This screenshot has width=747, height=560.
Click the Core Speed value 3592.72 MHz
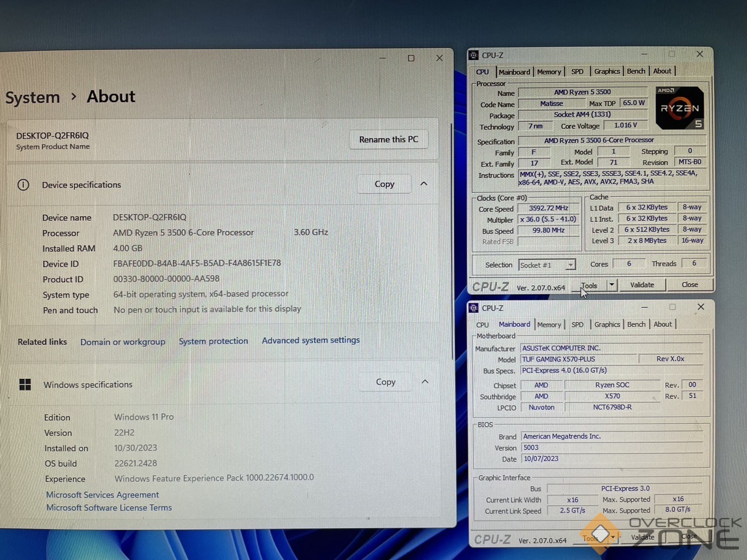[549, 208]
